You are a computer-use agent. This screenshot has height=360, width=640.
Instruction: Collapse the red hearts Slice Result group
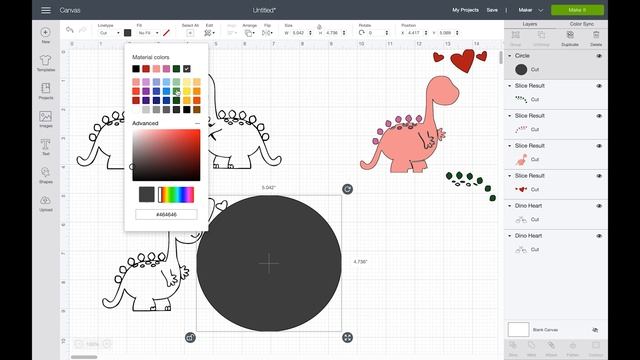[x=509, y=176]
